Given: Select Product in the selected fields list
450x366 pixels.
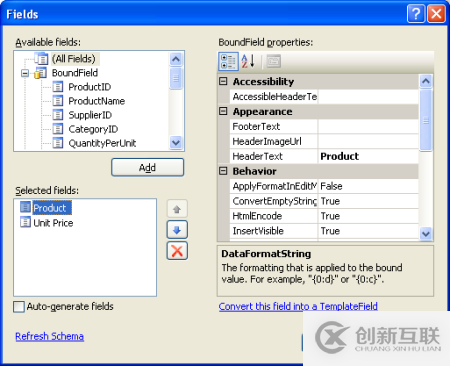Looking at the screenshot, I should [52, 208].
